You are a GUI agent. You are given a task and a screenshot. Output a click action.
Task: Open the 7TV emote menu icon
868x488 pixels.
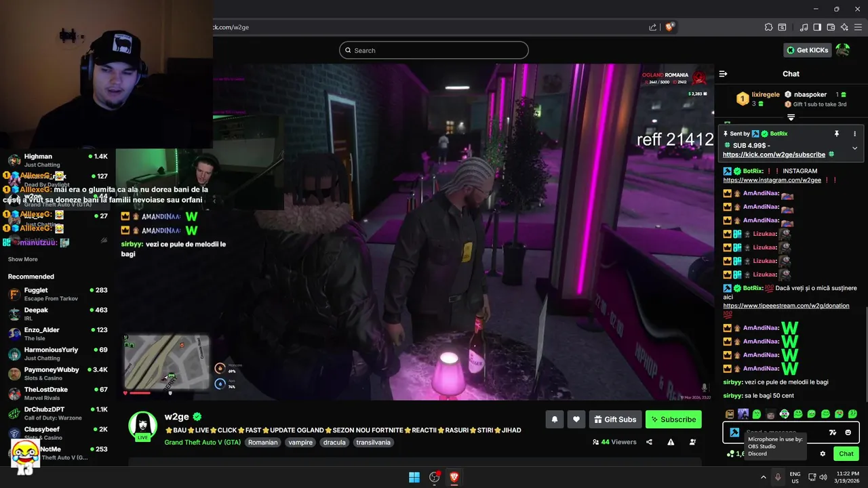(x=833, y=432)
